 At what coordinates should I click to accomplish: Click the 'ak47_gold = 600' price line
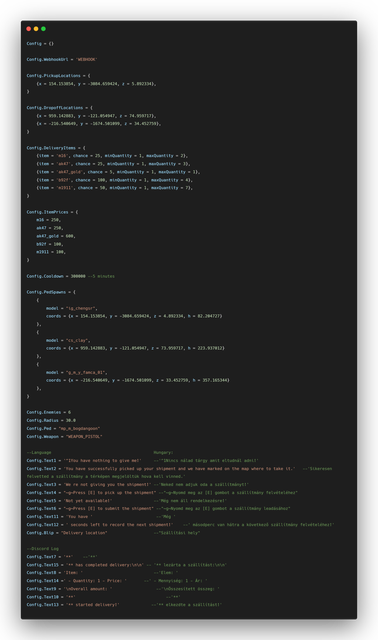click(x=56, y=236)
